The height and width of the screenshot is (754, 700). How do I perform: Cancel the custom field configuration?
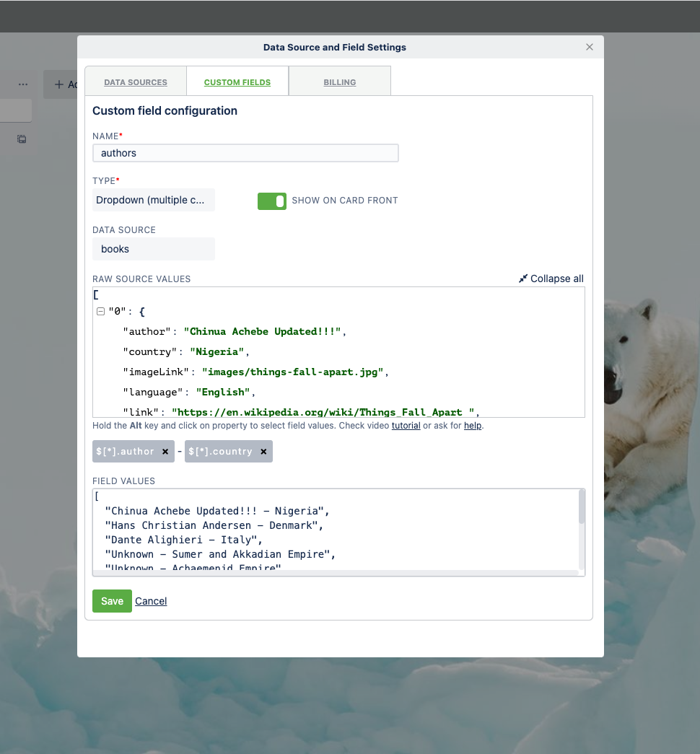pos(151,600)
